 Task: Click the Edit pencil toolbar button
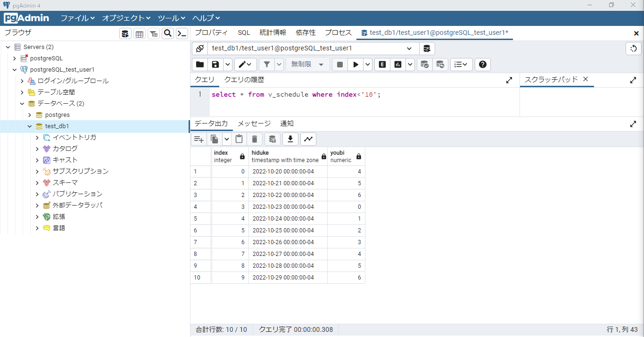(246, 65)
